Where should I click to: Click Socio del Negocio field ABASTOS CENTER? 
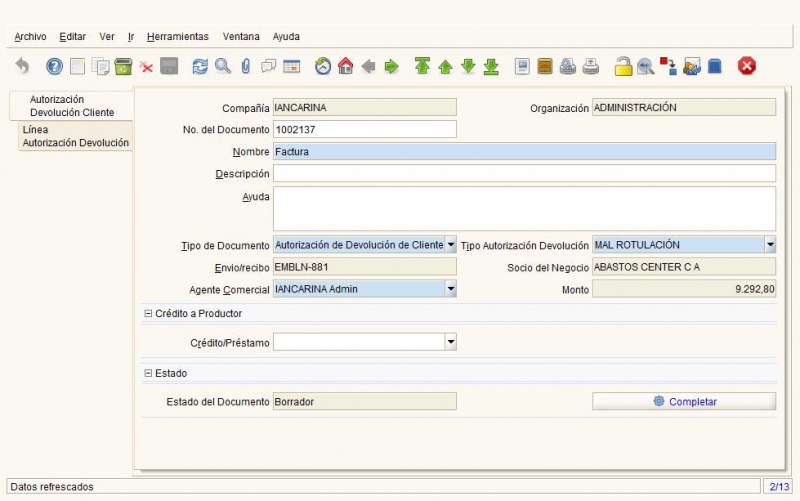click(684, 267)
